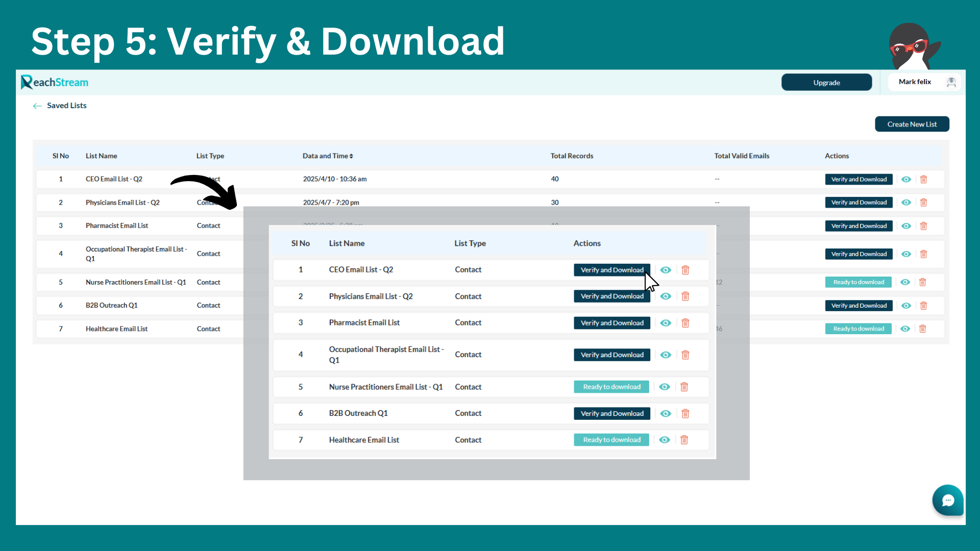Click the Mark felix profile avatar
The width and height of the screenshot is (980, 551).
tap(951, 82)
